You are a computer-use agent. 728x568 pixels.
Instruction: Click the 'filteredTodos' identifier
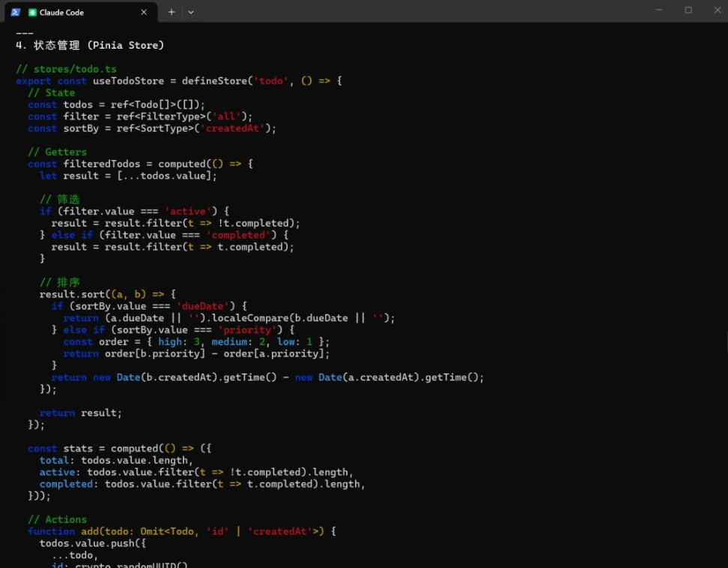102,164
